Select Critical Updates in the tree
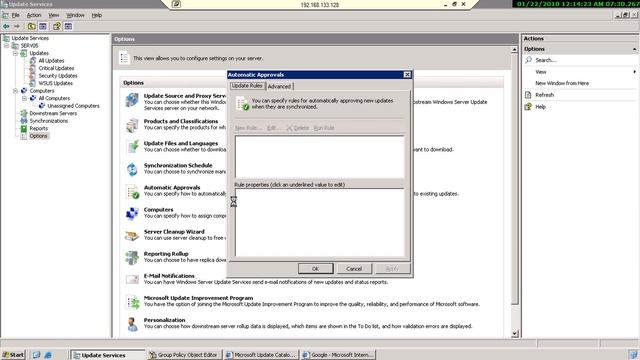The height and width of the screenshot is (360, 640). click(56, 68)
